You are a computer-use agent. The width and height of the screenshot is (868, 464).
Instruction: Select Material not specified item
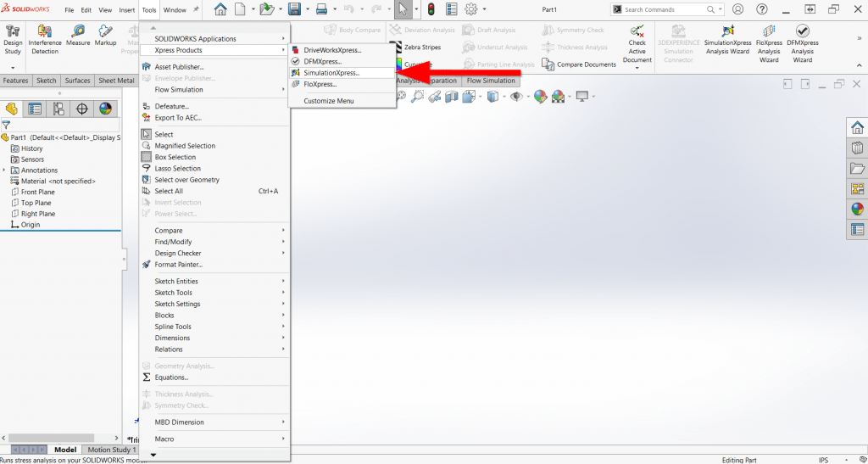tap(53, 181)
